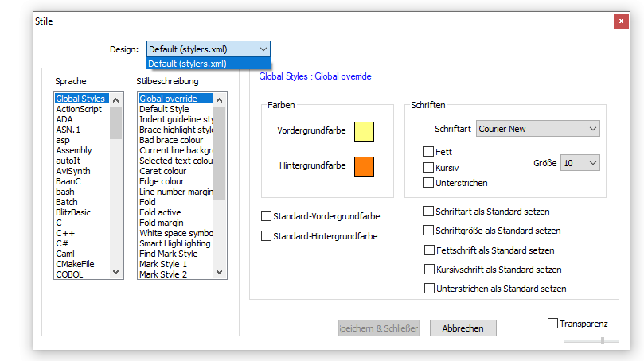Check Unterstrichen als Standard setzen

coord(429,289)
